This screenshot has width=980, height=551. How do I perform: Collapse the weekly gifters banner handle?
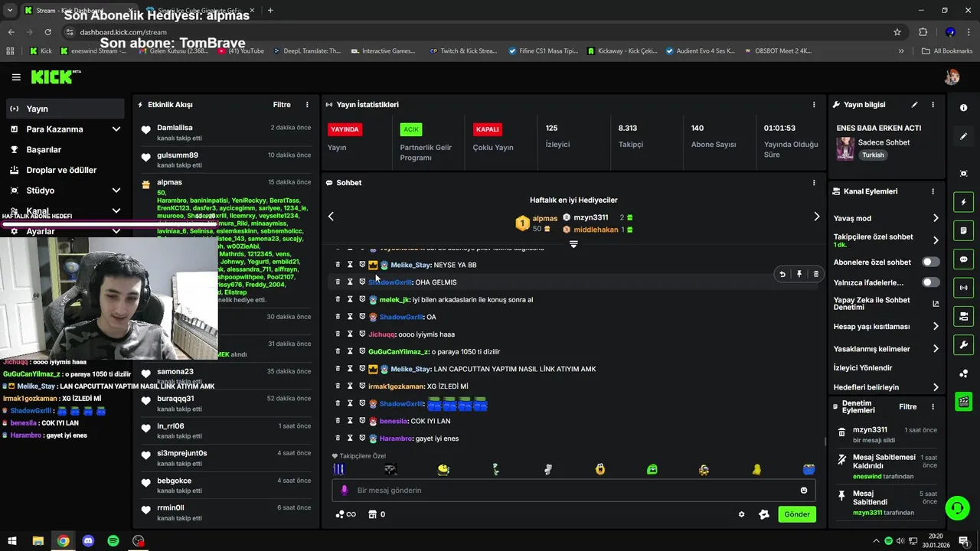pos(573,244)
